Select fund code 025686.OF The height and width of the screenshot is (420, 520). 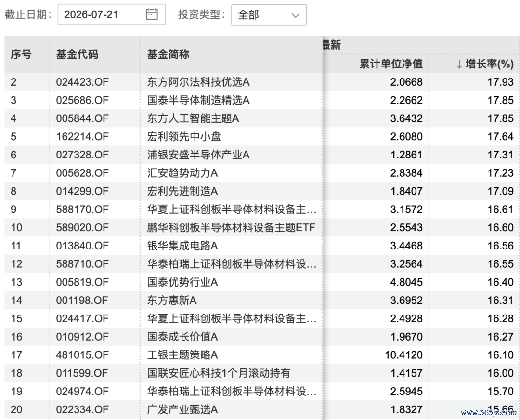coord(82,100)
